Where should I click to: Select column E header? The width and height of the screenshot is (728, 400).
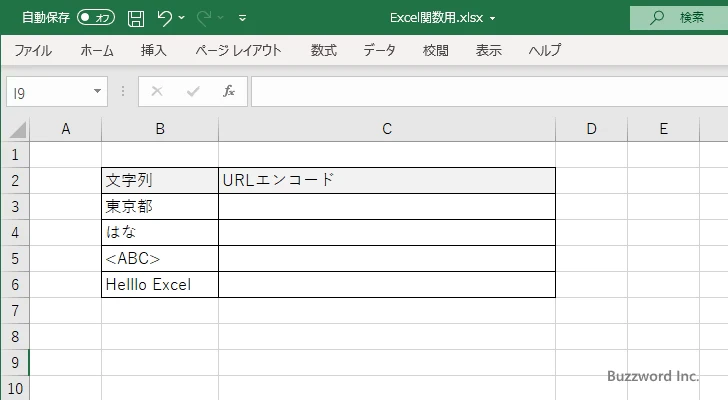coord(663,129)
